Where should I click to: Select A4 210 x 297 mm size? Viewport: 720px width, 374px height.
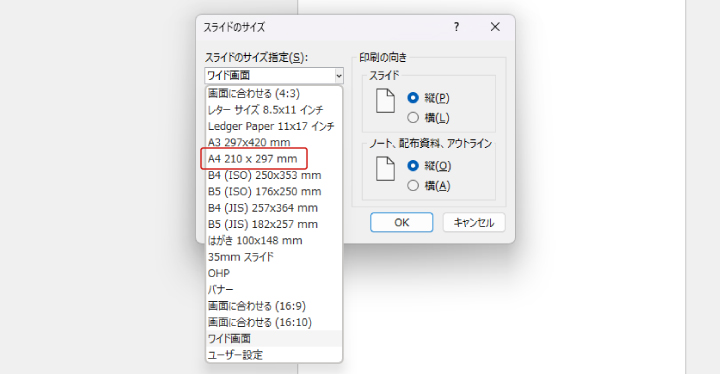[274, 159]
